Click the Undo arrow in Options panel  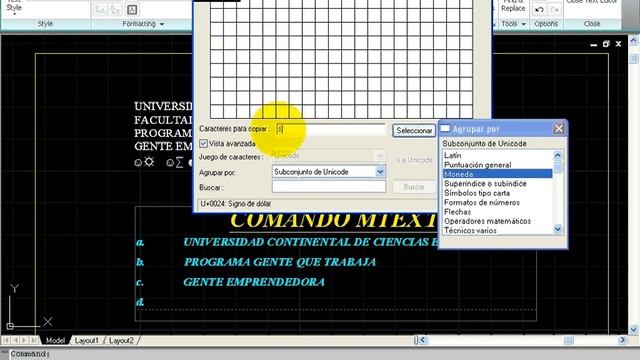539,10
